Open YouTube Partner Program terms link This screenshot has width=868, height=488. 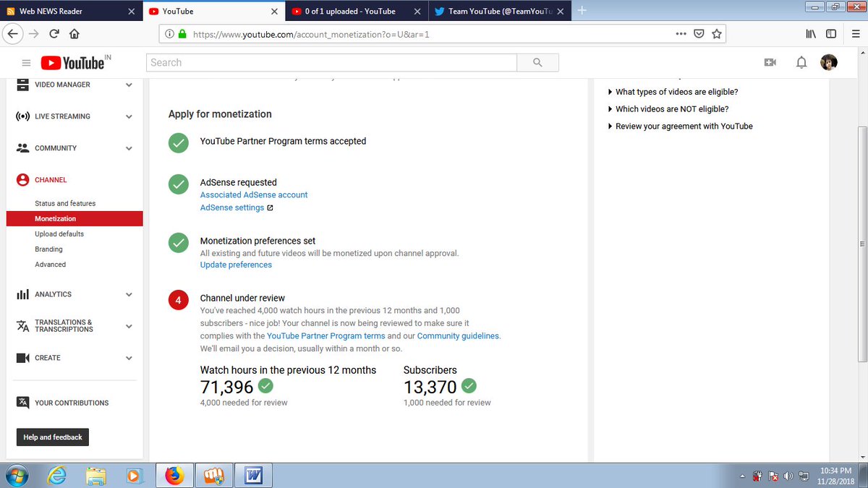(326, 336)
